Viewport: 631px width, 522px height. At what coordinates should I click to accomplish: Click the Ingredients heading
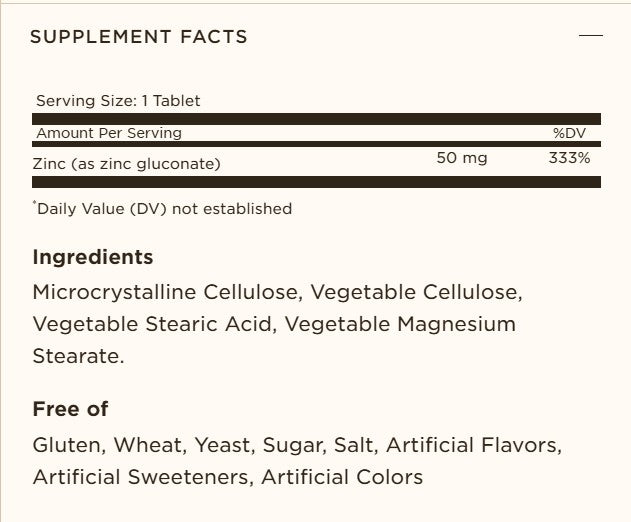click(x=93, y=257)
